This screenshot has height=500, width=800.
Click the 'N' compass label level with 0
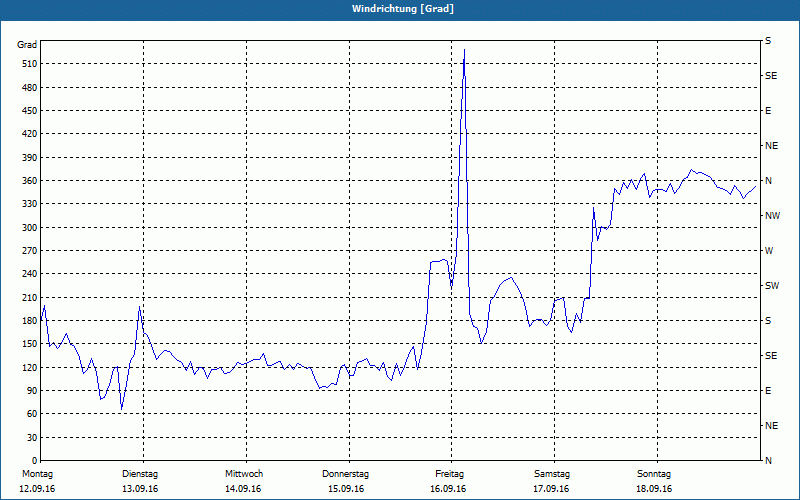[768, 461]
